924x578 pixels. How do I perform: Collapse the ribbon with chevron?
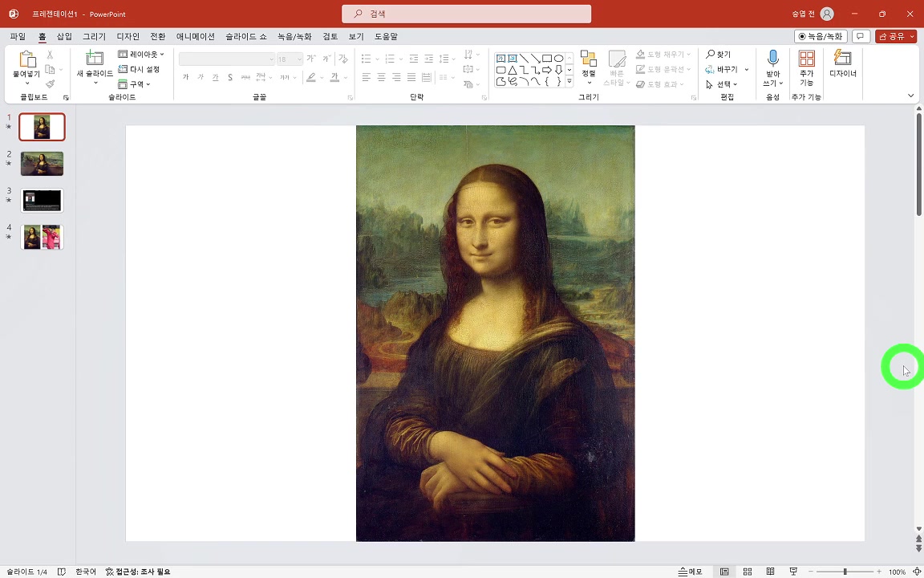(910, 96)
